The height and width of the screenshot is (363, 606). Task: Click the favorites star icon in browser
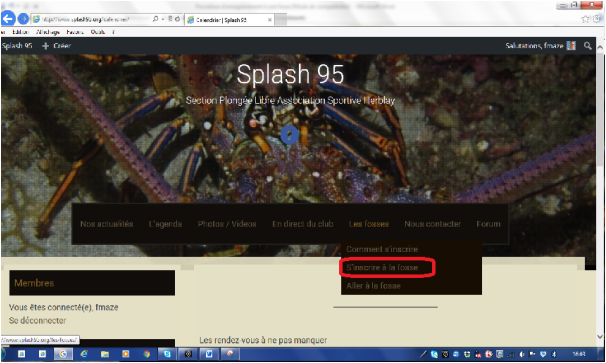click(585, 19)
